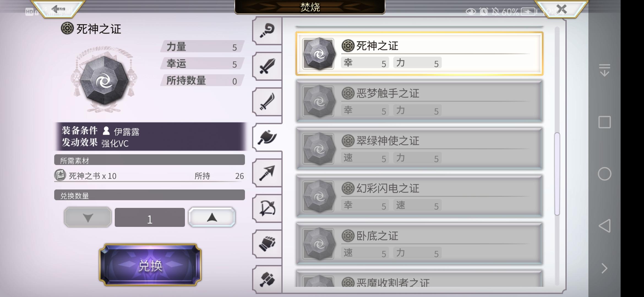This screenshot has height=297, width=644.
Task: Choose 翠绿神使之证 list entry
Action: pyautogui.click(x=419, y=149)
